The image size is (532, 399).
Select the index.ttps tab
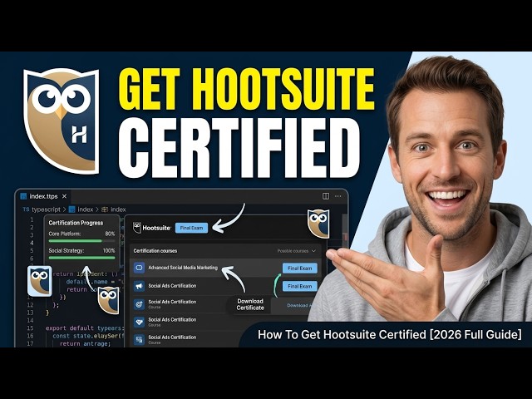click(x=43, y=196)
